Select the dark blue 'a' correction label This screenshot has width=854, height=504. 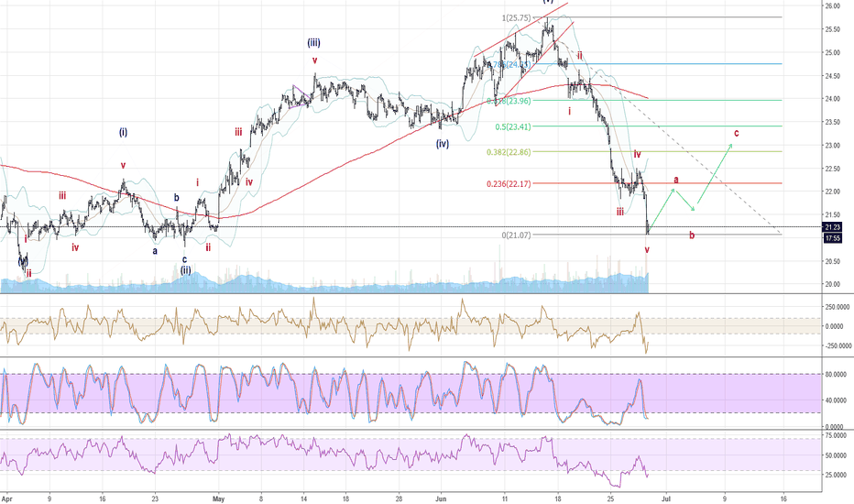(155, 251)
